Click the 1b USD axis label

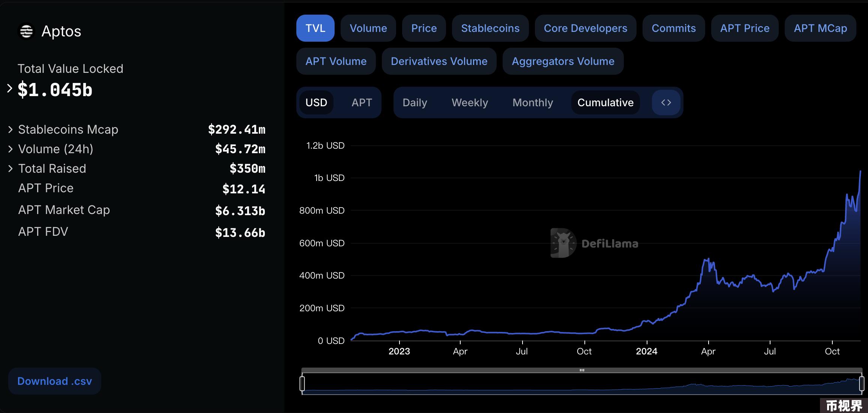point(329,178)
